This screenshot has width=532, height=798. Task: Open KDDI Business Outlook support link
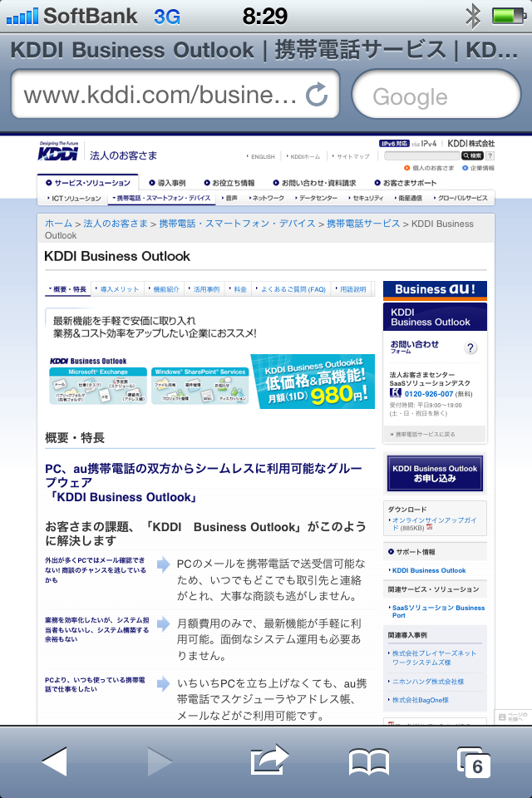(429, 570)
